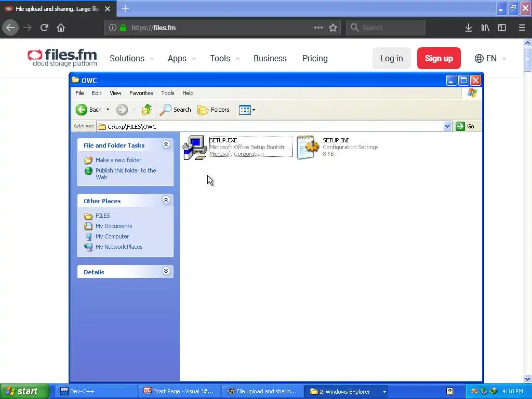Expand the Details panel
The width and height of the screenshot is (532, 399).
click(x=166, y=271)
